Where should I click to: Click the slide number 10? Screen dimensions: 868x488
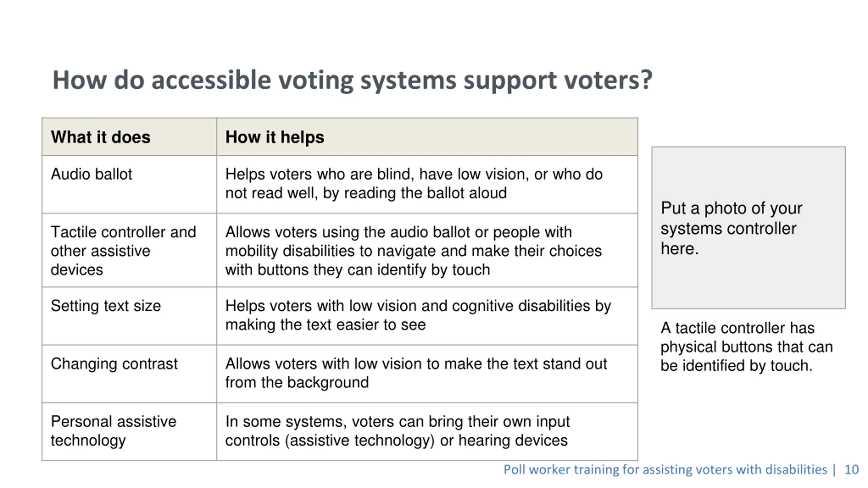point(851,470)
